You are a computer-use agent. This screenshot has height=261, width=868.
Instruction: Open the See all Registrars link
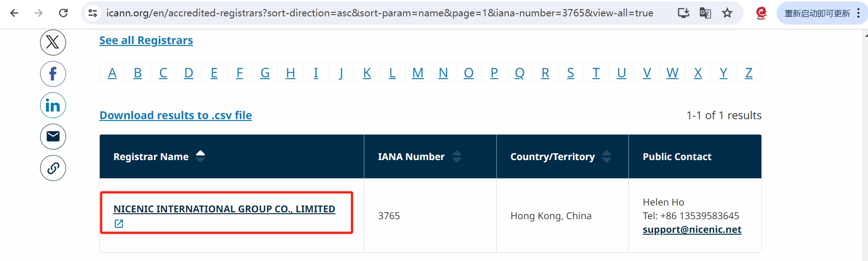coord(146,40)
